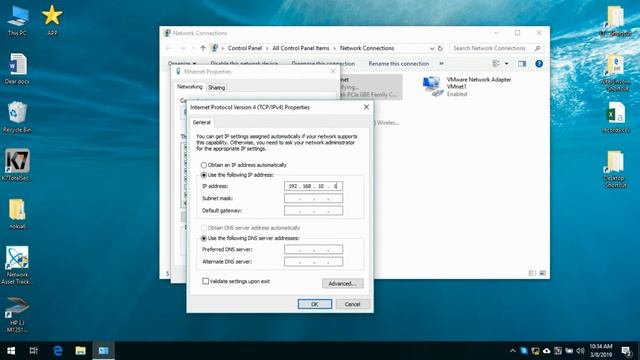The width and height of the screenshot is (640, 360).
Task: Open Help with the question mark icon
Action: pos(539,64)
